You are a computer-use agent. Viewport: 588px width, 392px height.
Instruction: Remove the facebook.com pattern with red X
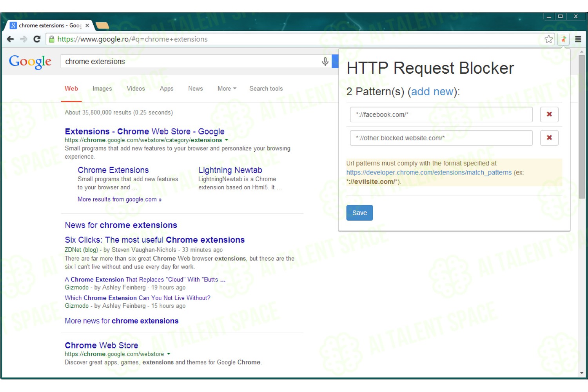pos(549,114)
